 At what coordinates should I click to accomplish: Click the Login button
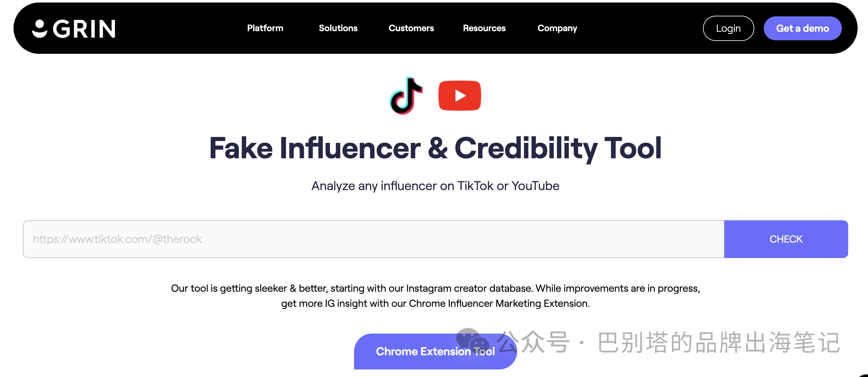(x=728, y=28)
